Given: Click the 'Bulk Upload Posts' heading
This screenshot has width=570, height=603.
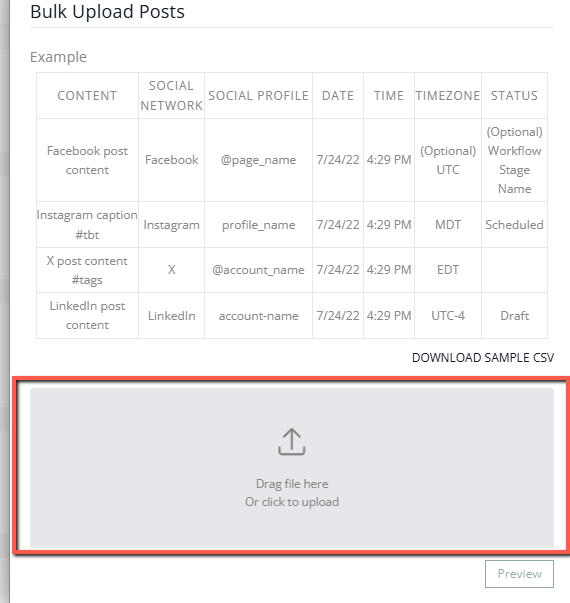Looking at the screenshot, I should coord(107,12).
